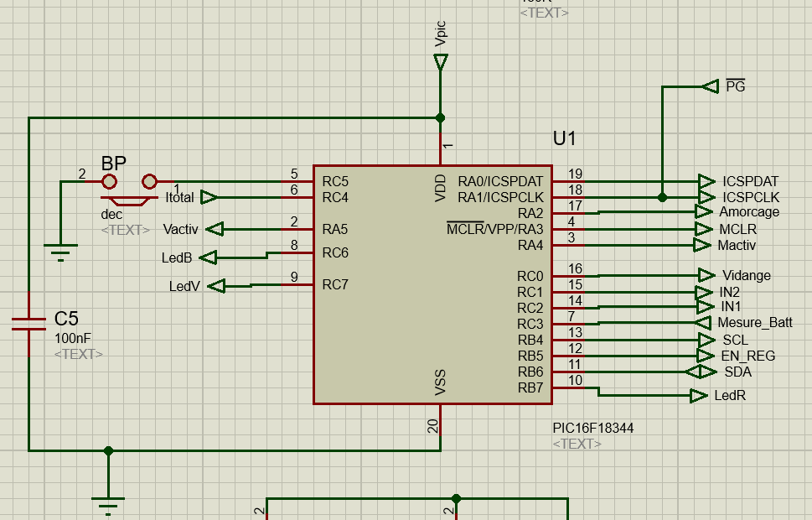Select the ICSPDAT output terminal arrow
The image size is (812, 520).
pyautogui.click(x=706, y=181)
